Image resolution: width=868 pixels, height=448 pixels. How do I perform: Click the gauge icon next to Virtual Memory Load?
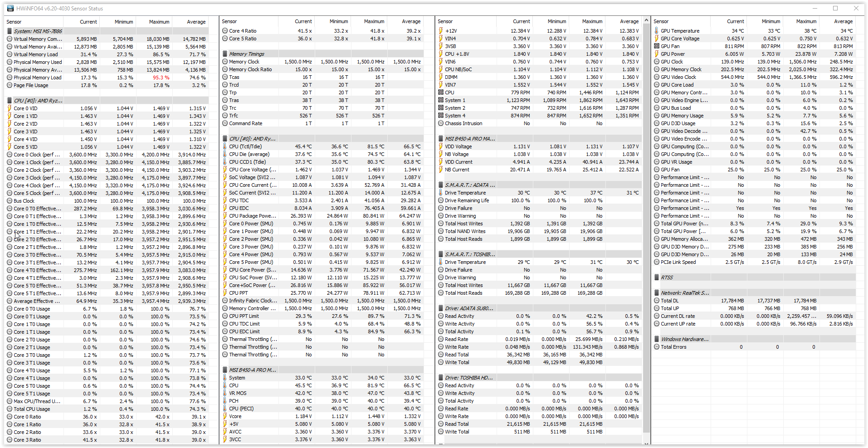point(10,54)
